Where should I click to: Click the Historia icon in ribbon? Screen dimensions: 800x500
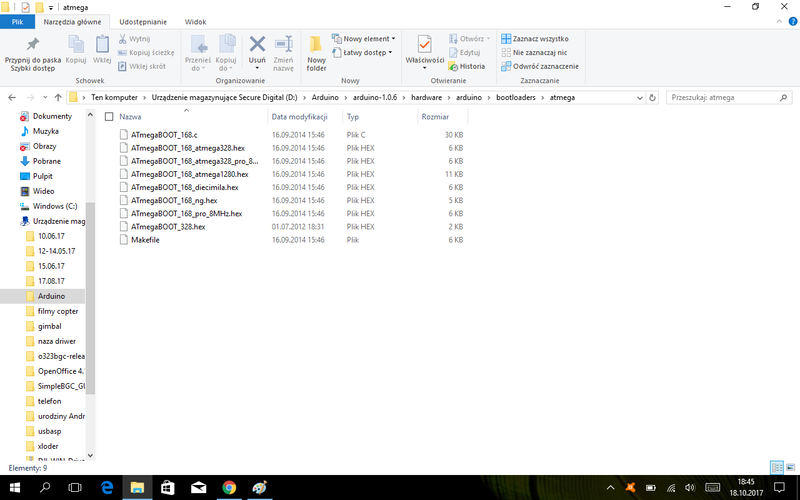click(x=466, y=66)
